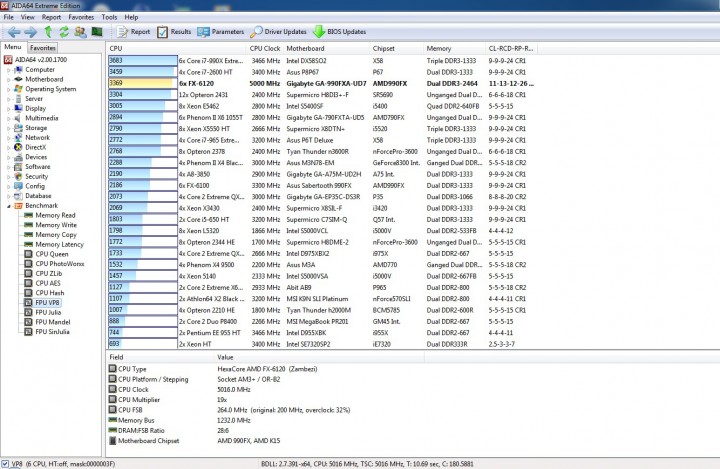Screen dimensions: 720x469
Task: Select the 6x Core i7-990X Extreme row
Action: (x=321, y=61)
